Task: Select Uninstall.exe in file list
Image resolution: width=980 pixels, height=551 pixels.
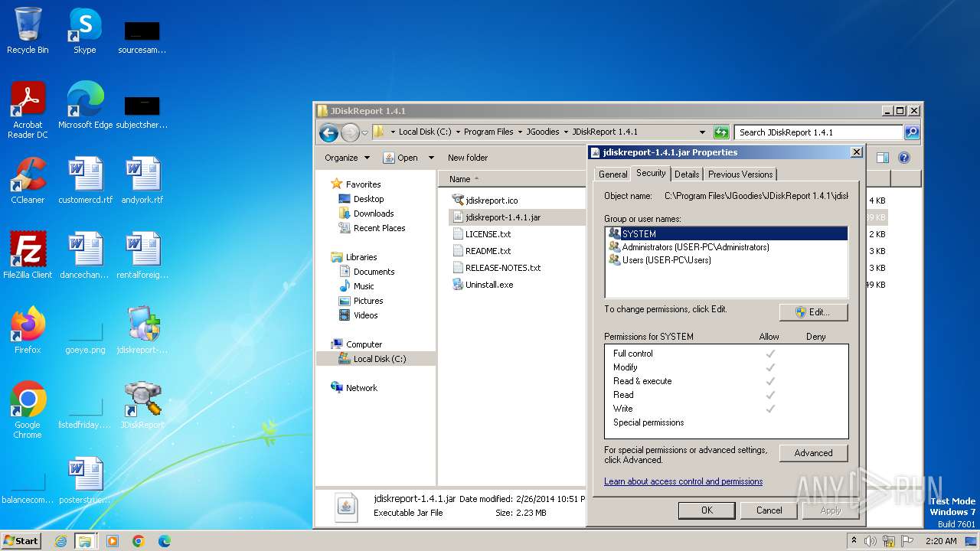Action: [482, 285]
